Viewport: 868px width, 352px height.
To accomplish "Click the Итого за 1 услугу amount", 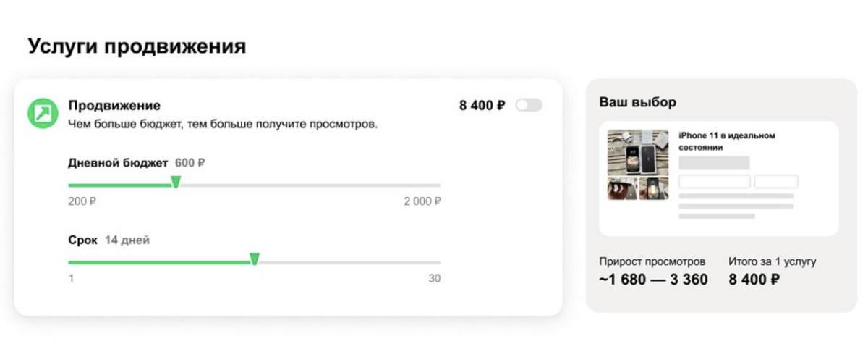I will tap(754, 280).
